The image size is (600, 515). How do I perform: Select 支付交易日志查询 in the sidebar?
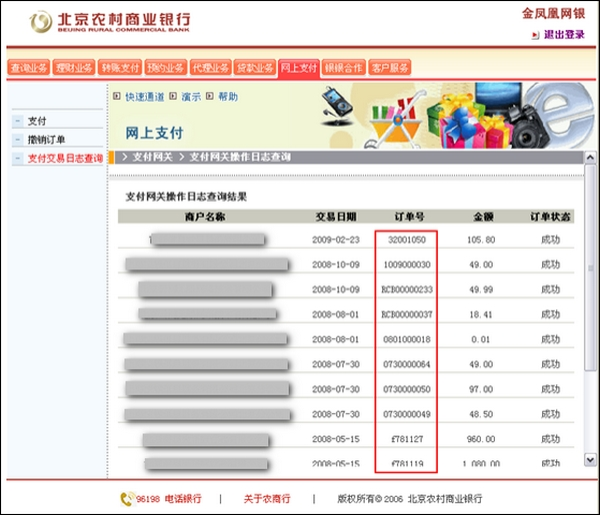click(x=64, y=158)
